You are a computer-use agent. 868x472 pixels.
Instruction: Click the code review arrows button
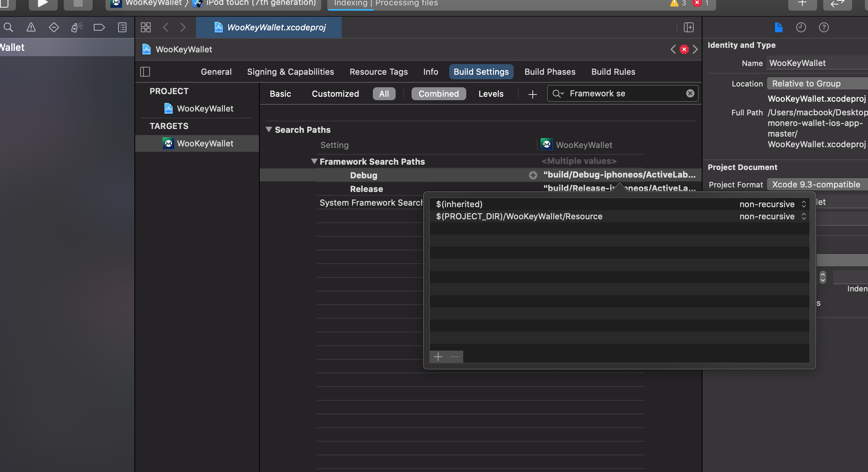coord(837,3)
